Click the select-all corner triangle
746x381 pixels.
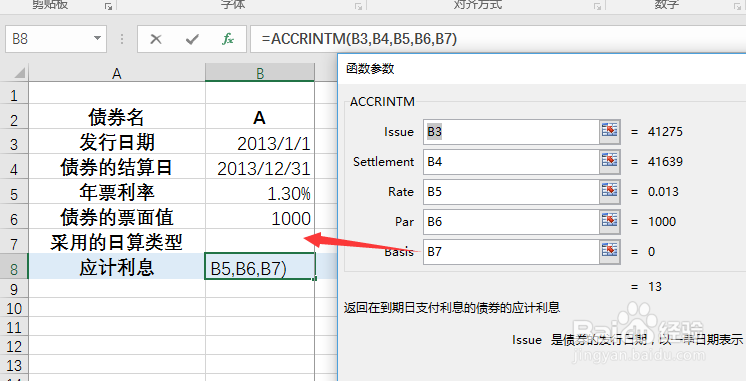(19, 73)
